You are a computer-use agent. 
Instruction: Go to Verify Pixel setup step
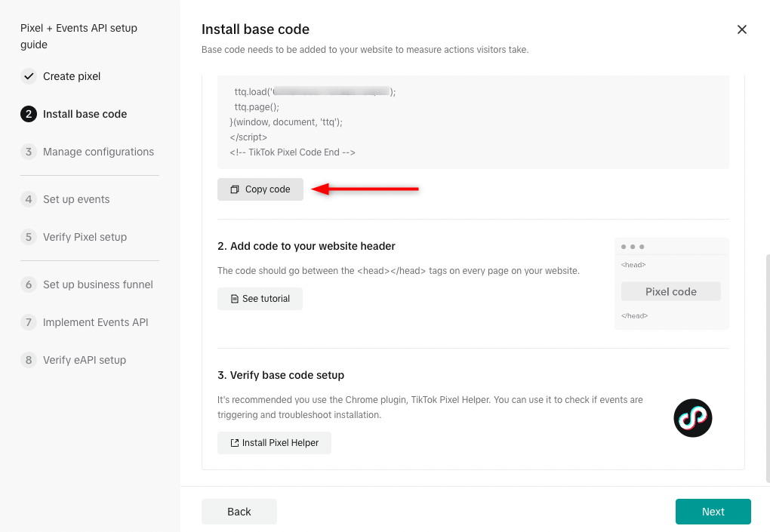[85, 237]
